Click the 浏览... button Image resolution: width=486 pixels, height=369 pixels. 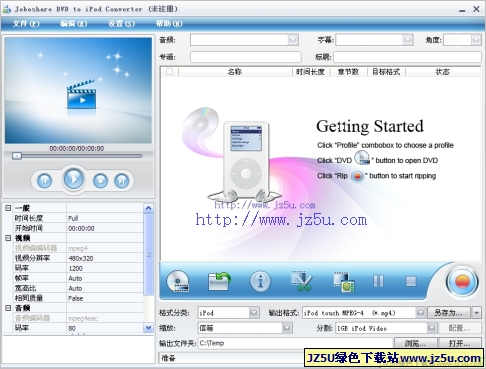[x=416, y=343]
